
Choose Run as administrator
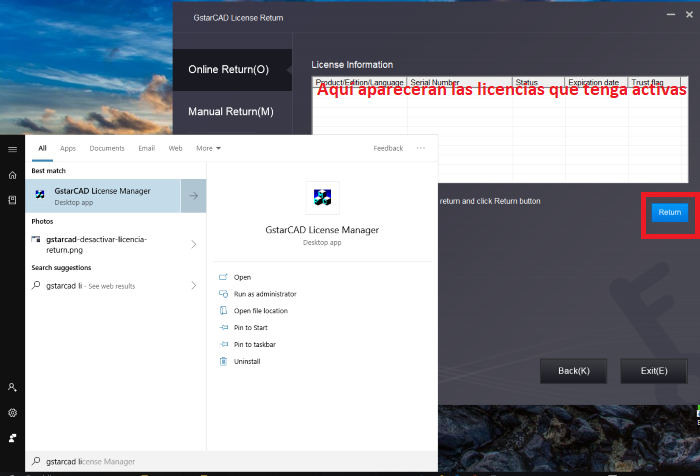coord(265,294)
